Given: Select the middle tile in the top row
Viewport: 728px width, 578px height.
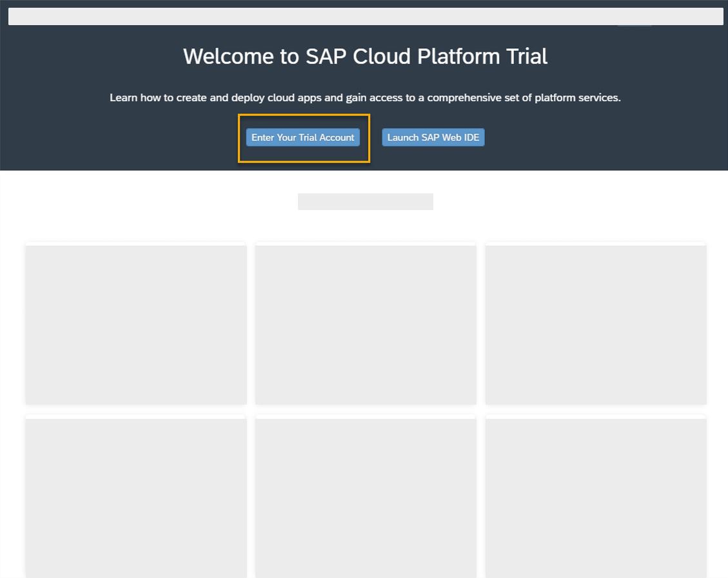Looking at the screenshot, I should pyautogui.click(x=366, y=323).
